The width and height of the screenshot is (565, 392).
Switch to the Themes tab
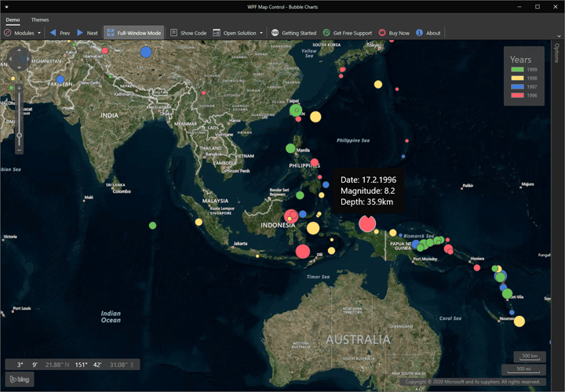point(39,20)
